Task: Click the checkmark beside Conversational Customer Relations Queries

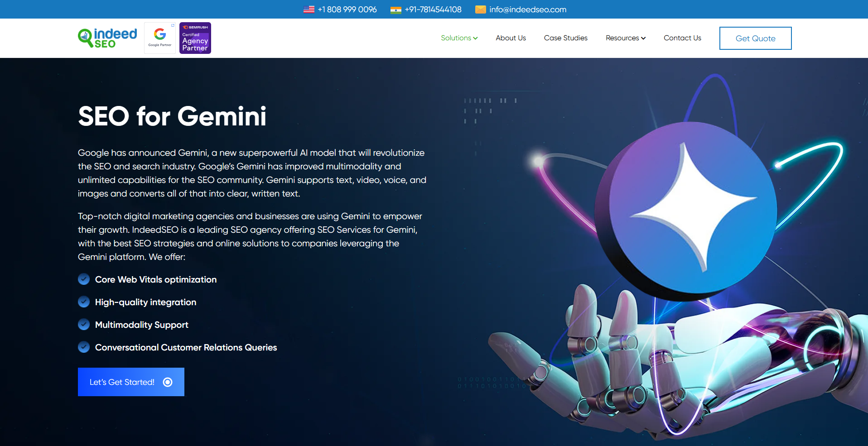Action: 84,347
